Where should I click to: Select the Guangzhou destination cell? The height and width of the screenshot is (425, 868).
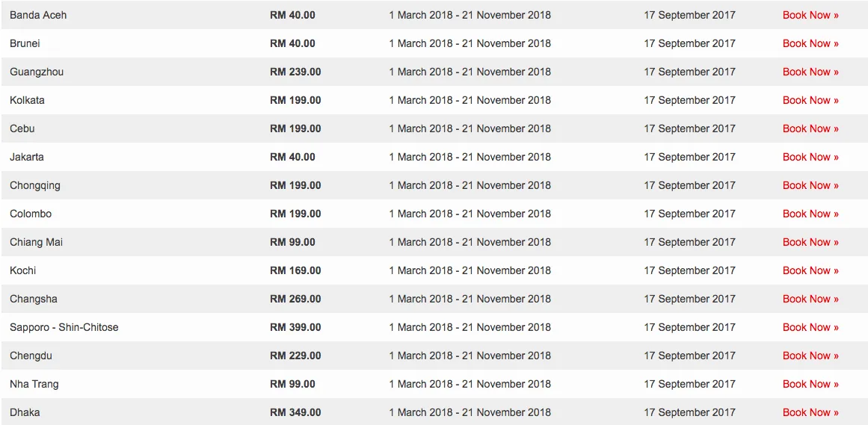pos(37,72)
